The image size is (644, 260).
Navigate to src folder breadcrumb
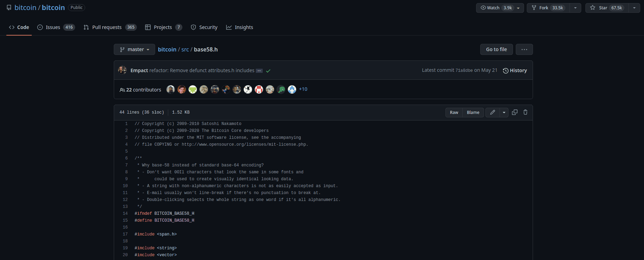click(185, 49)
